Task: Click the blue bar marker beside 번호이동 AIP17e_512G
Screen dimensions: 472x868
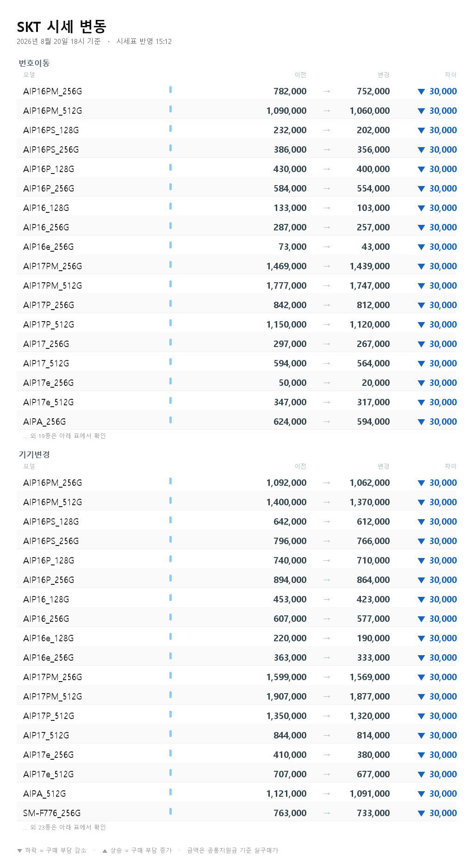Action: [x=171, y=401]
